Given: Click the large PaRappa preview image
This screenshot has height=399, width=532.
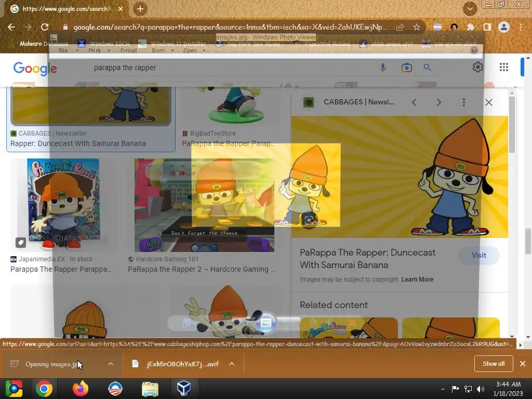Looking at the screenshot, I should (400, 177).
